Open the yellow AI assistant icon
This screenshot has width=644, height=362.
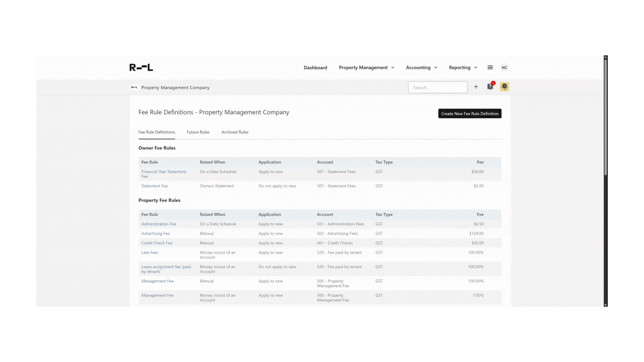504,87
